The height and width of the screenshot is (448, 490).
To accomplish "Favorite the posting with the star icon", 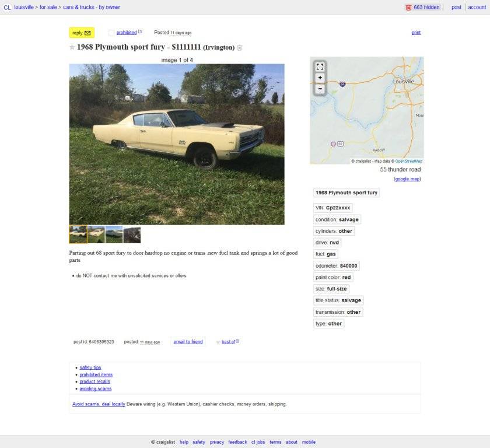I will tap(72, 47).
